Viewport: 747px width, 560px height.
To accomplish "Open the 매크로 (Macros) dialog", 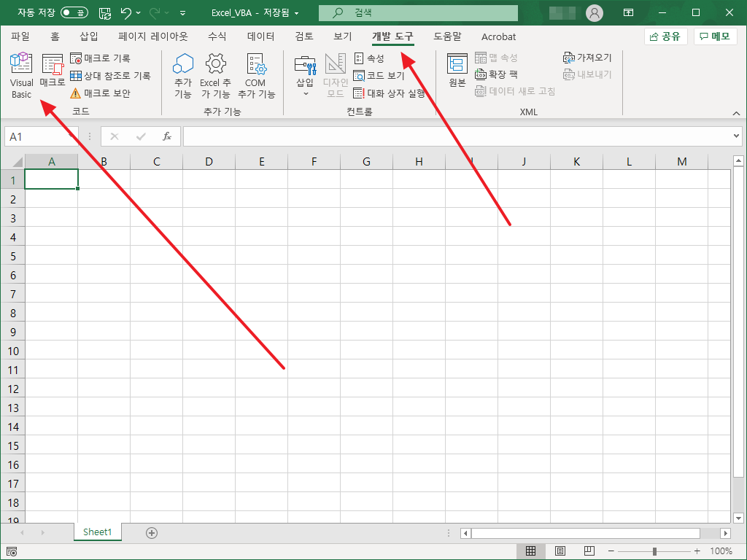I will click(x=53, y=71).
